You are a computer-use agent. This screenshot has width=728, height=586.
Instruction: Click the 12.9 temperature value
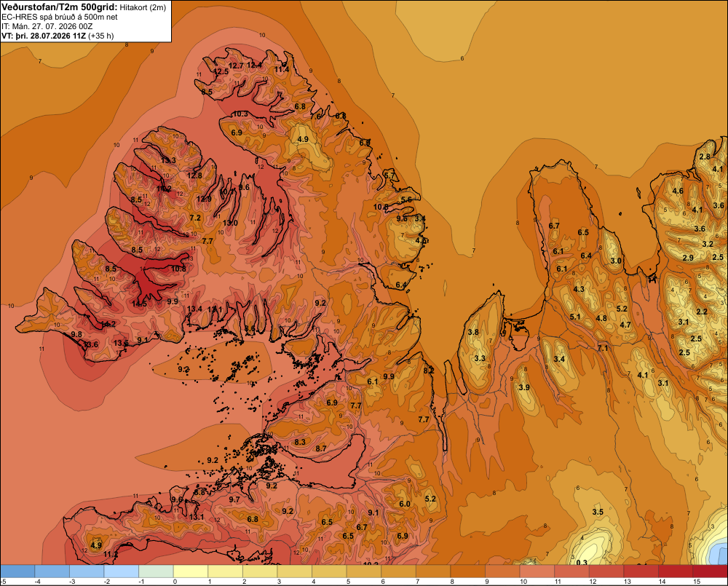204,199
